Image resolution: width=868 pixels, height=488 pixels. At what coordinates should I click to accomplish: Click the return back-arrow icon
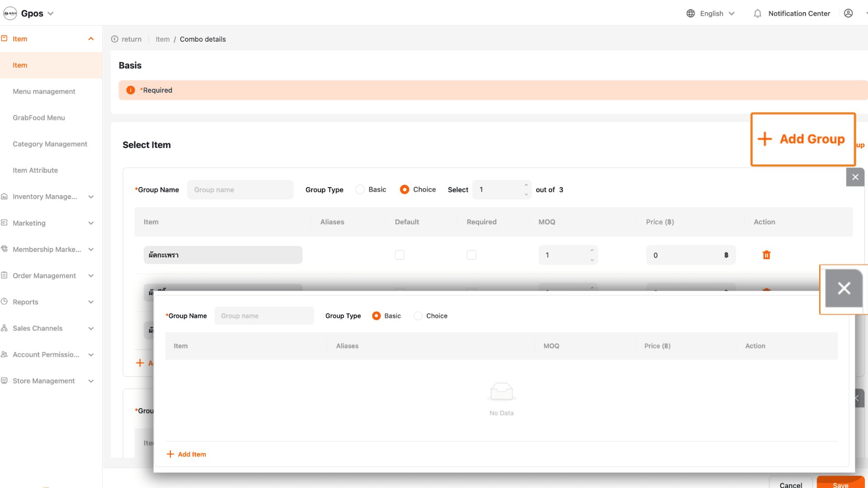pyautogui.click(x=115, y=39)
